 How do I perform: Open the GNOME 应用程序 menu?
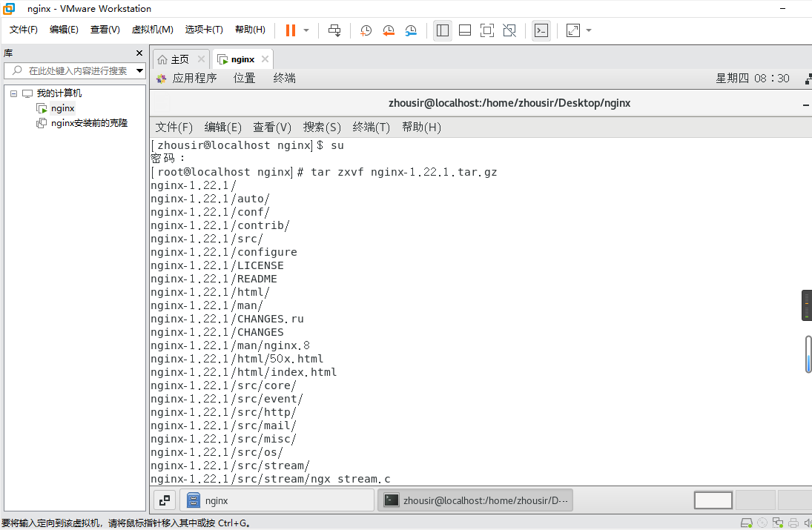194,78
